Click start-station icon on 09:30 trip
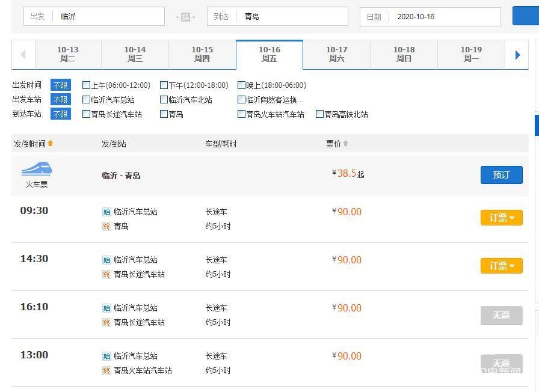The image size is (539, 392). pyautogui.click(x=106, y=212)
